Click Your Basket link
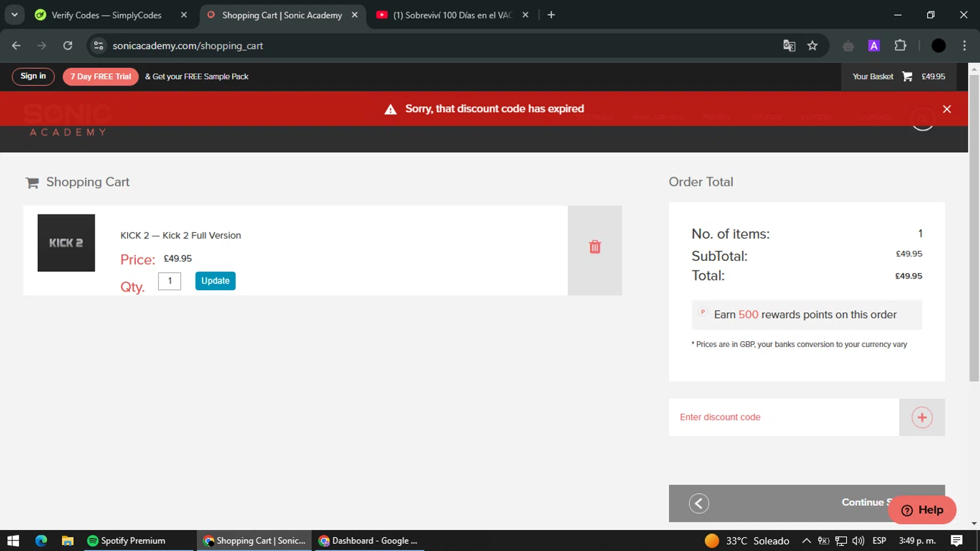Image resolution: width=980 pixels, height=551 pixels. (x=872, y=76)
